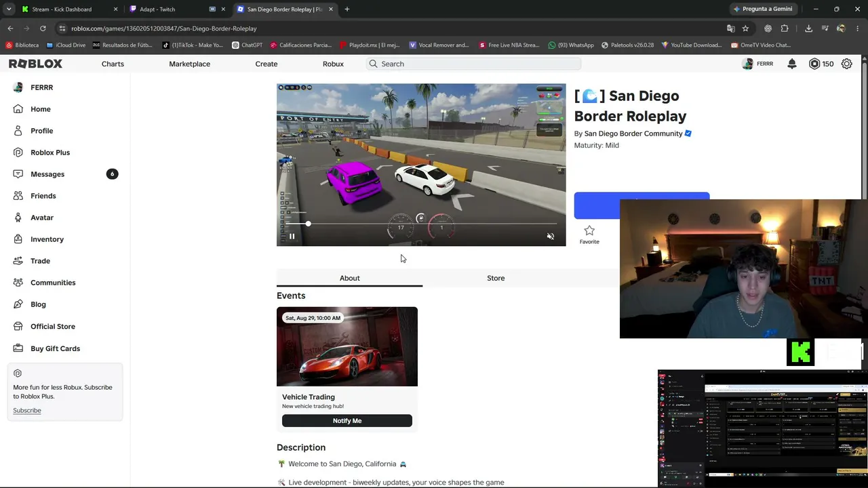The width and height of the screenshot is (868, 488).
Task: Click Notify Me for Vehicle Trading event
Action: (x=347, y=421)
